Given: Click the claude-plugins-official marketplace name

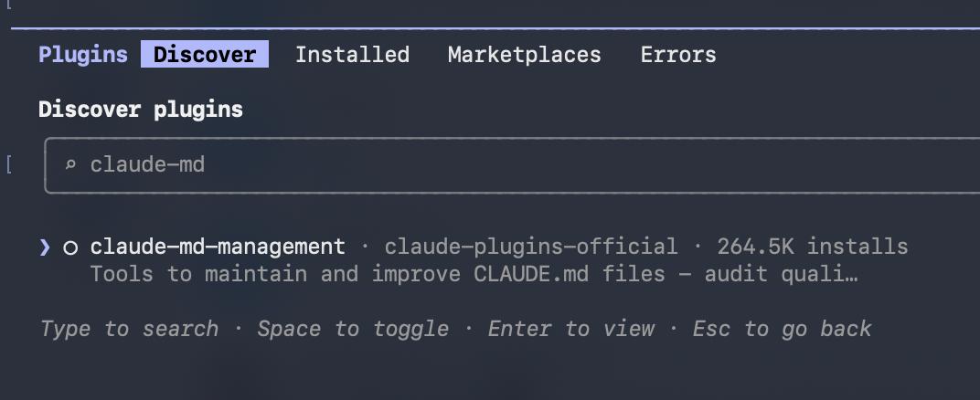Looking at the screenshot, I should [530, 247].
